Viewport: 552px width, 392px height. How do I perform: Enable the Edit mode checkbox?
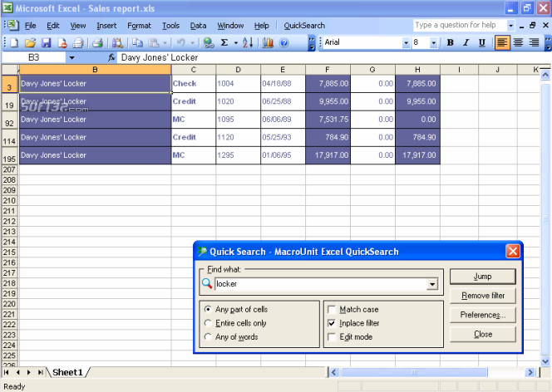tap(331, 337)
